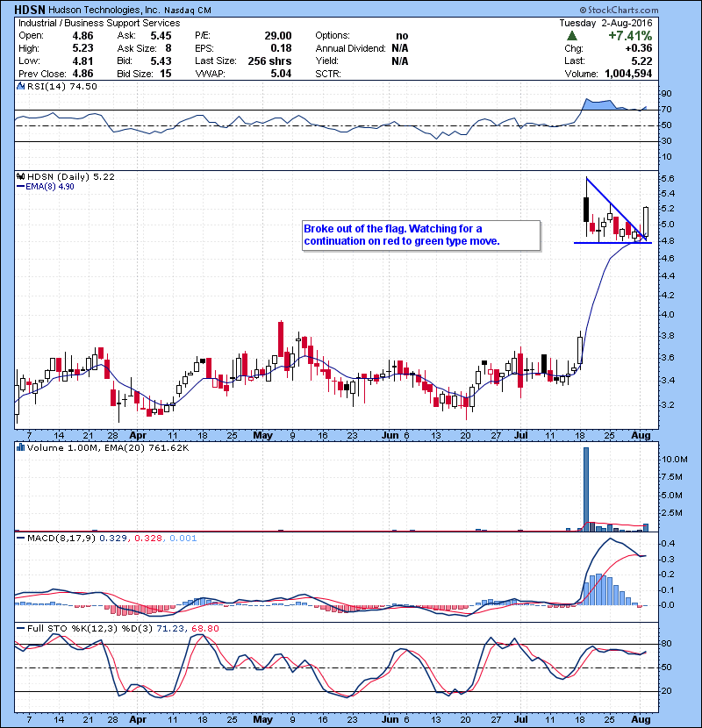The image size is (702, 728).
Task: Click the Aug label on price chart axis
Action: coord(641,436)
